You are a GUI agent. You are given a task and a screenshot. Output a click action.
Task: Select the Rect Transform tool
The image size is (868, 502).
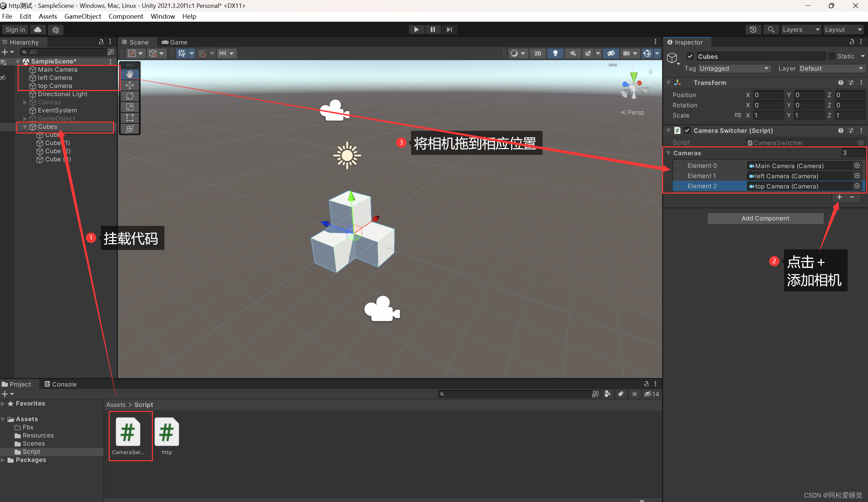pyautogui.click(x=130, y=118)
